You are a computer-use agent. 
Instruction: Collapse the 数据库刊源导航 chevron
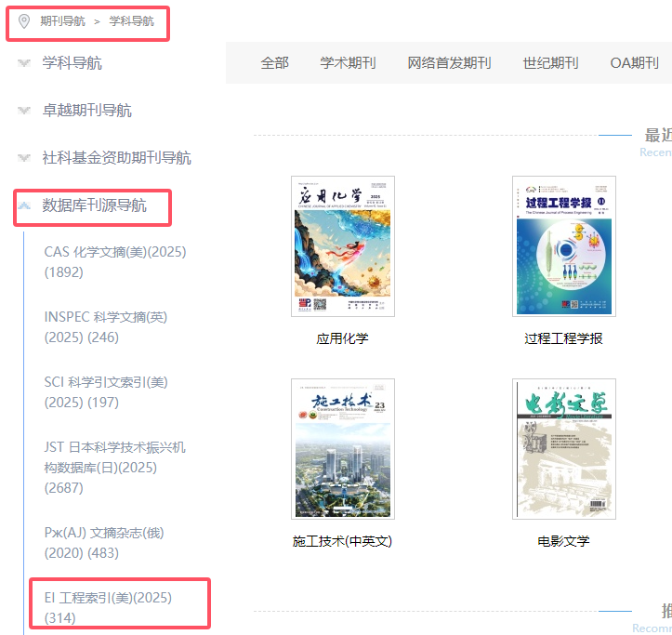point(24,205)
